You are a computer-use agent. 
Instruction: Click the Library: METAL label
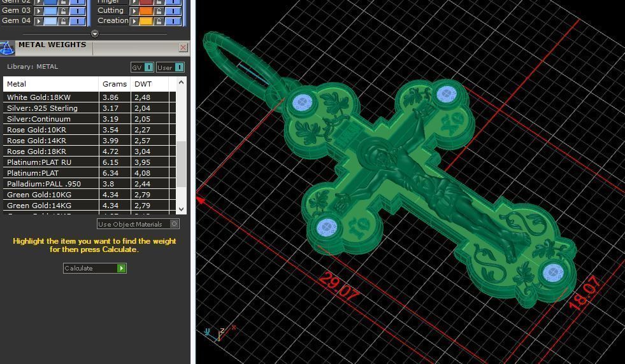[x=32, y=67]
